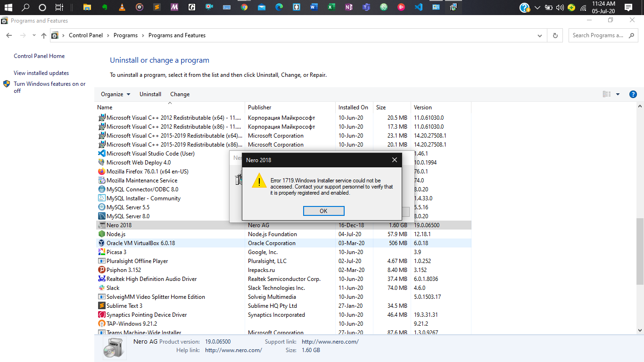The width and height of the screenshot is (644, 362).
Task: Click the Search Programs and Features box
Action: coord(603,35)
